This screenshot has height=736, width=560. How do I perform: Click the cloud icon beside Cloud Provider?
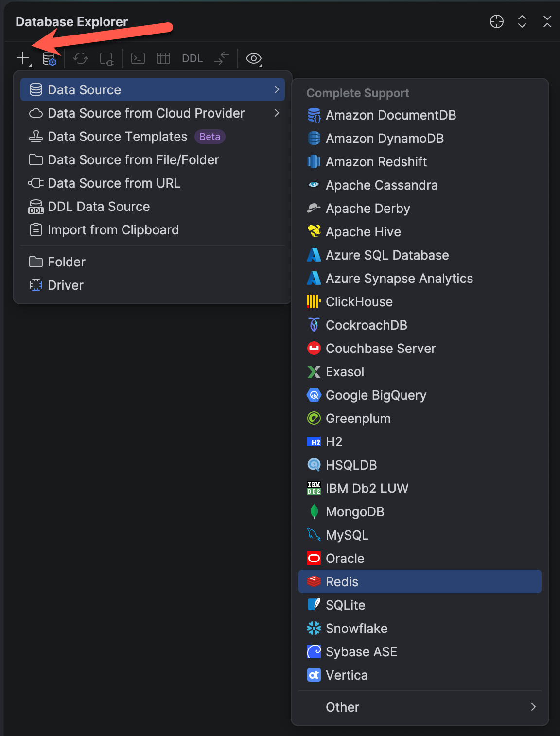click(x=36, y=113)
